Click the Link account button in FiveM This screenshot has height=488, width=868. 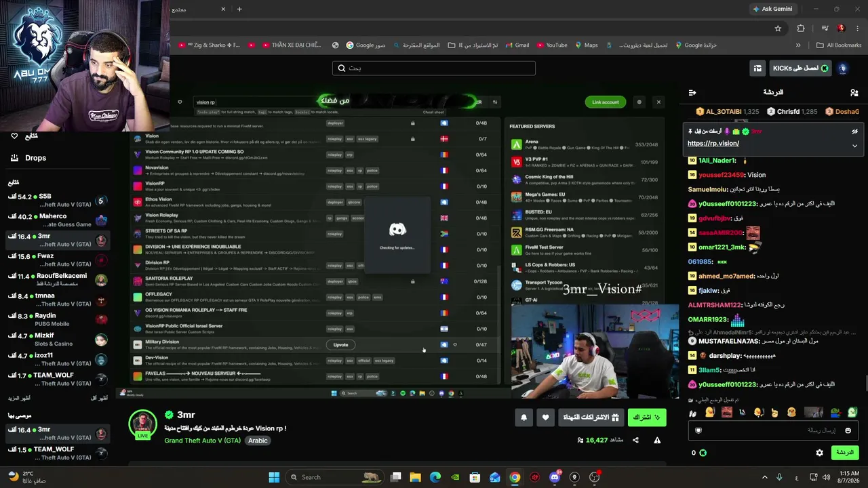[606, 102]
